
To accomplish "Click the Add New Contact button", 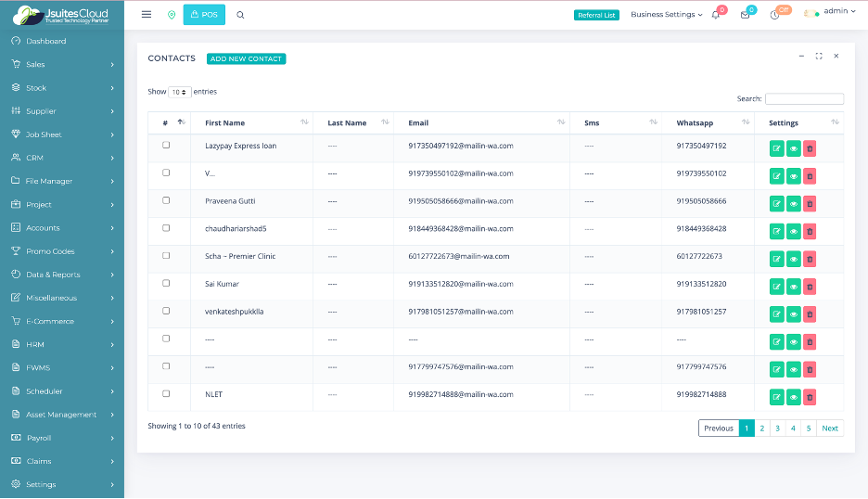I will tap(246, 58).
